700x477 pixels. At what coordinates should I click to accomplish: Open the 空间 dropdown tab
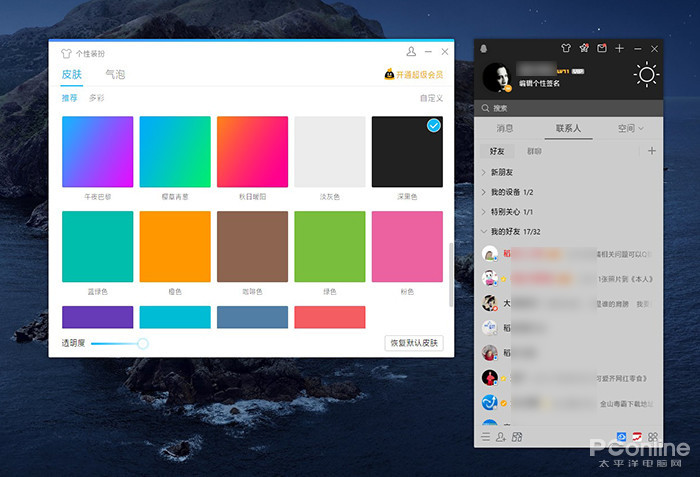(x=630, y=128)
